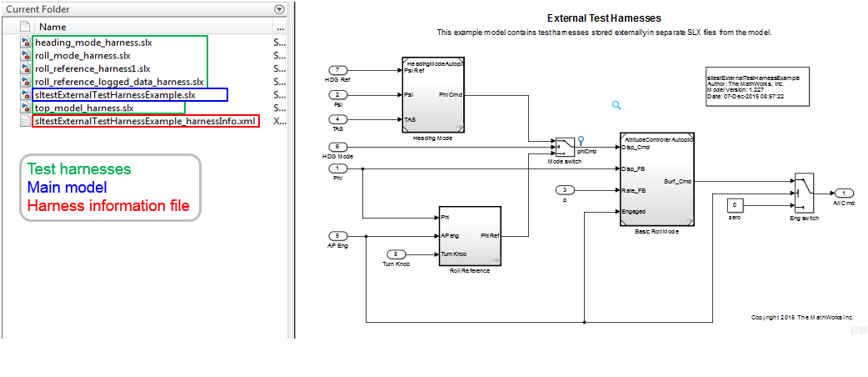This screenshot has width=868, height=377.
Task: Select the Basic Roll Mode subsystem block
Action: (x=656, y=179)
